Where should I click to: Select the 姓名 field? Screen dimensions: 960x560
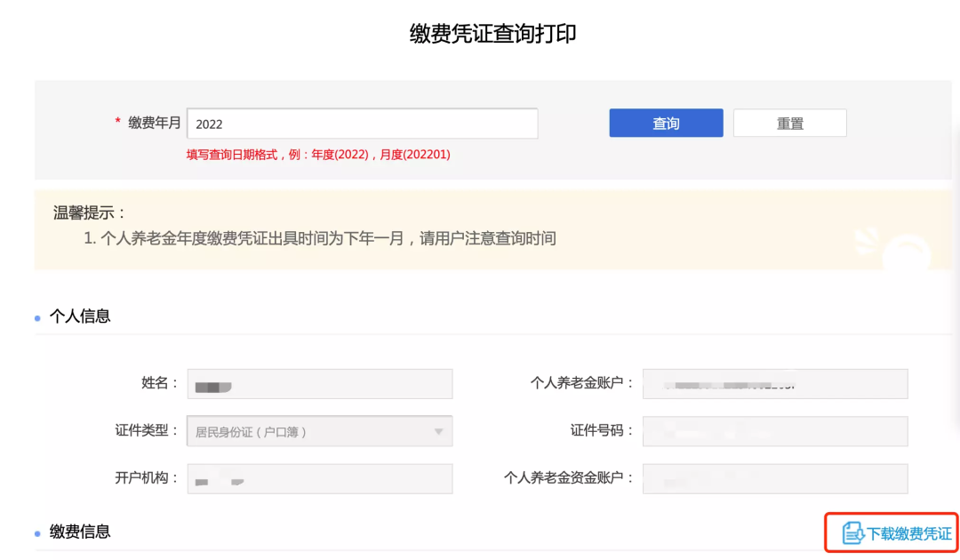[318, 384]
